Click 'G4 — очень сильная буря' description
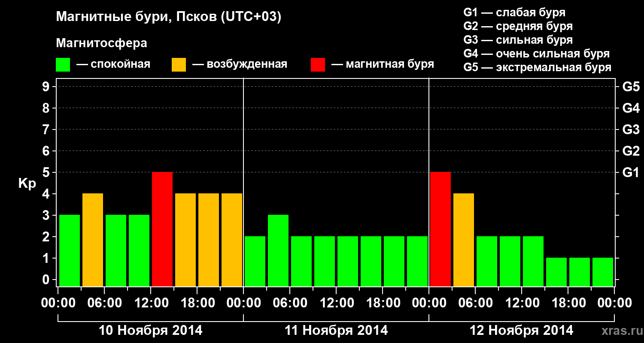644x343 pixels. click(x=537, y=54)
